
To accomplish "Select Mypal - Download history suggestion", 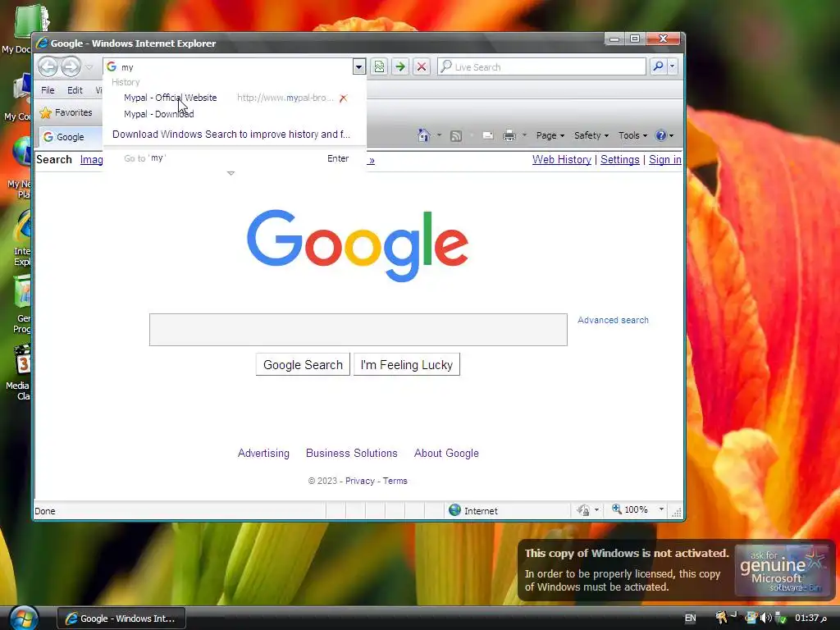I will coord(158,114).
